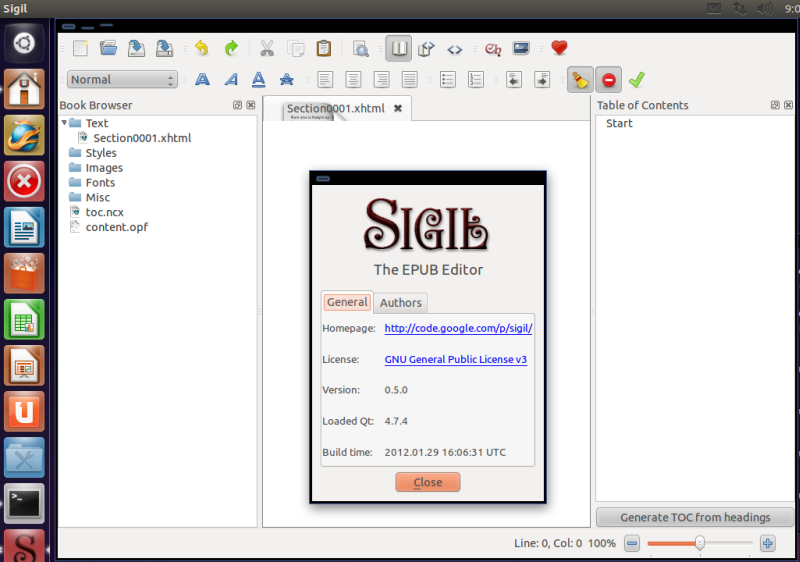
Task: Select the Misc folder
Action: [97, 197]
